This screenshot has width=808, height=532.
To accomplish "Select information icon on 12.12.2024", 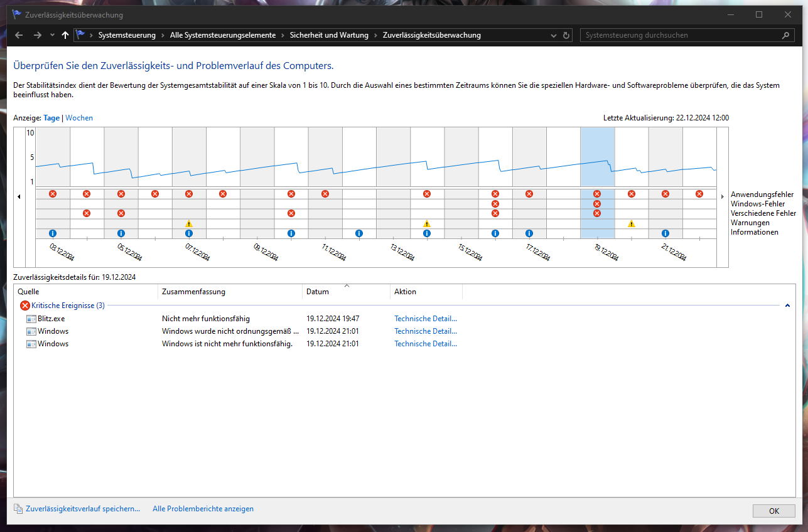I will click(x=359, y=233).
